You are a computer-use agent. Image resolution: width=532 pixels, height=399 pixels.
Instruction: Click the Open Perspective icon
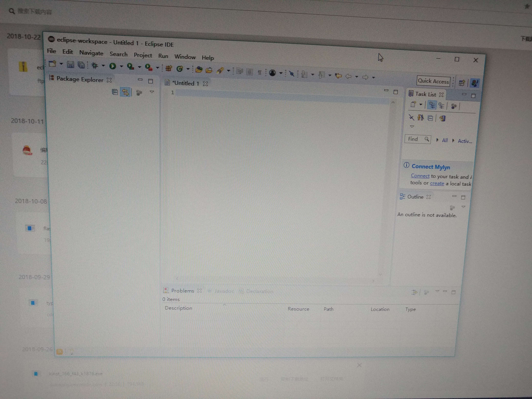pos(462,83)
